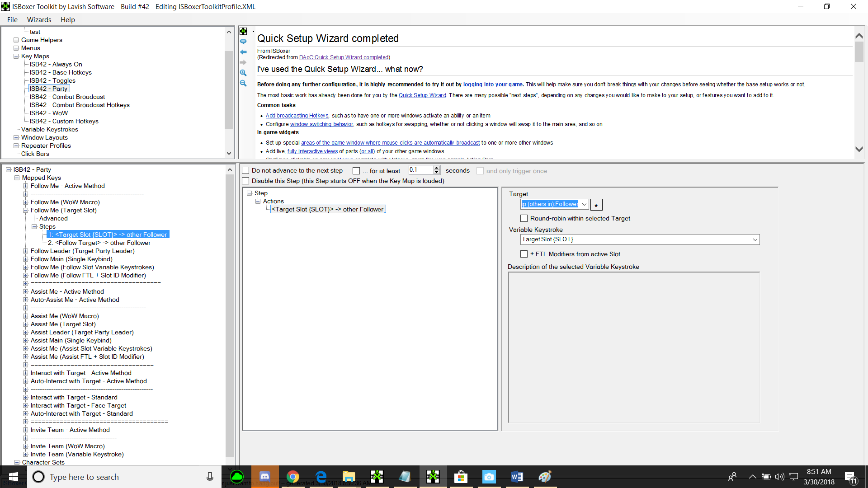Click the battery icon in system tray
Image resolution: width=868 pixels, height=488 pixels.
coord(766,477)
